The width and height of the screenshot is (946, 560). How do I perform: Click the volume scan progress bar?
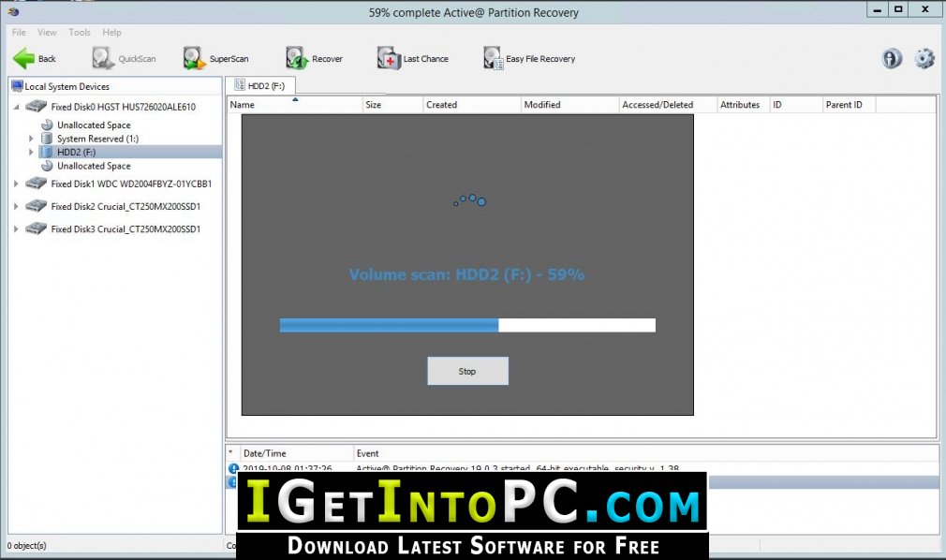tap(467, 325)
